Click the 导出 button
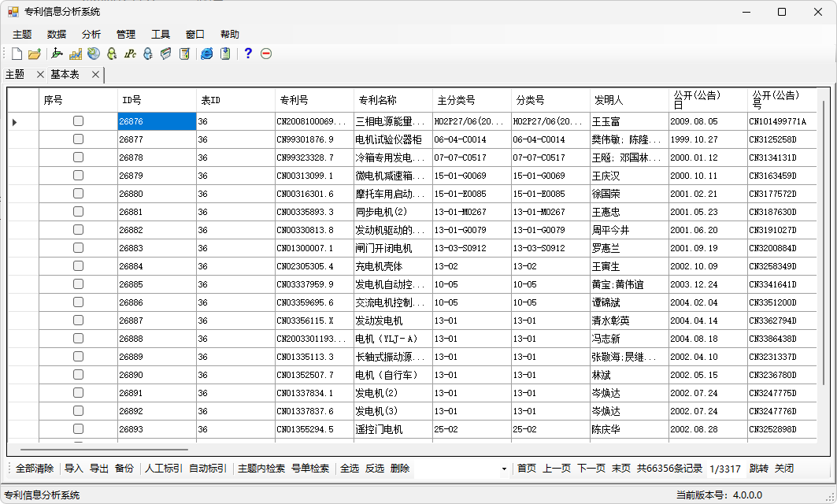Viewport: 837px width, 504px height. click(x=98, y=469)
